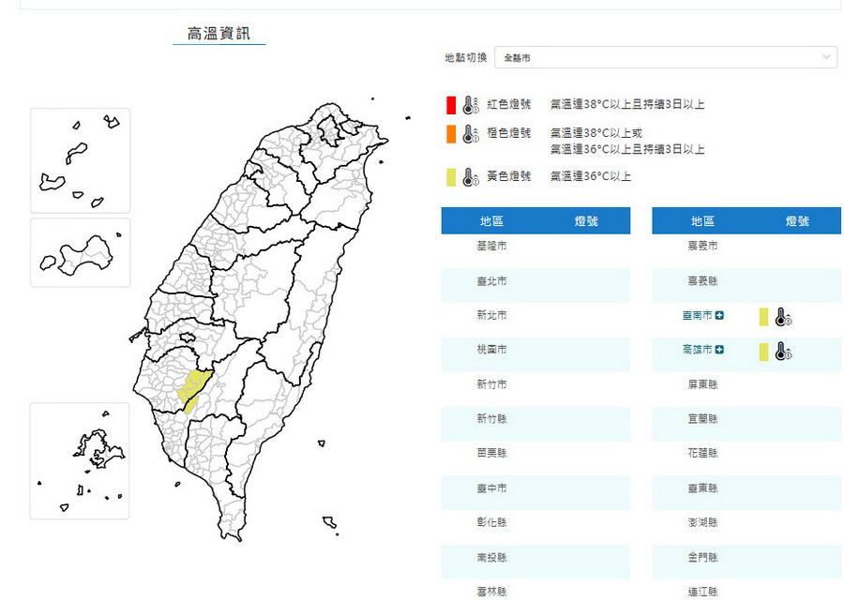Click the red signal thermometer icon
The height and width of the screenshot is (616, 844).
471,105
